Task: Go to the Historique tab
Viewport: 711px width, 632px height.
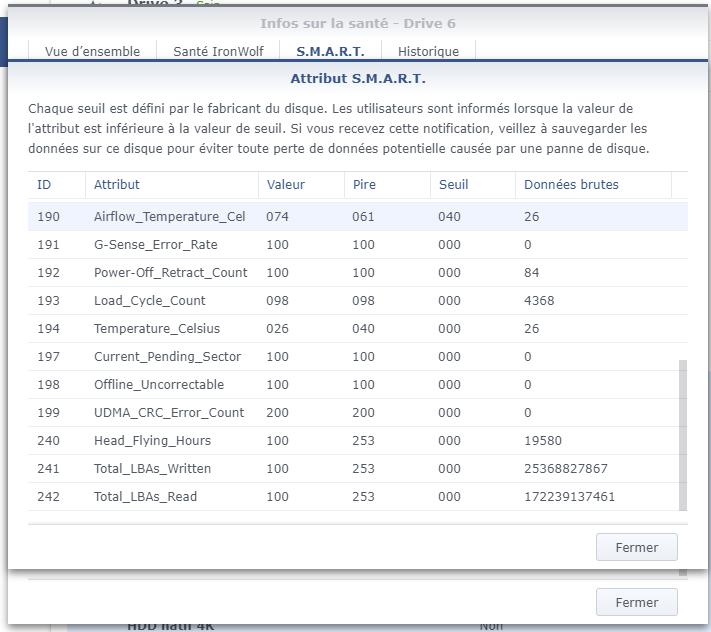Action: 428,51
